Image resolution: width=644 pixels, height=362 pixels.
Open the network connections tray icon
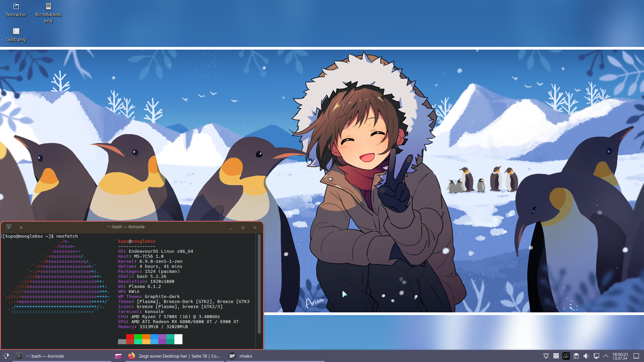(x=596, y=356)
